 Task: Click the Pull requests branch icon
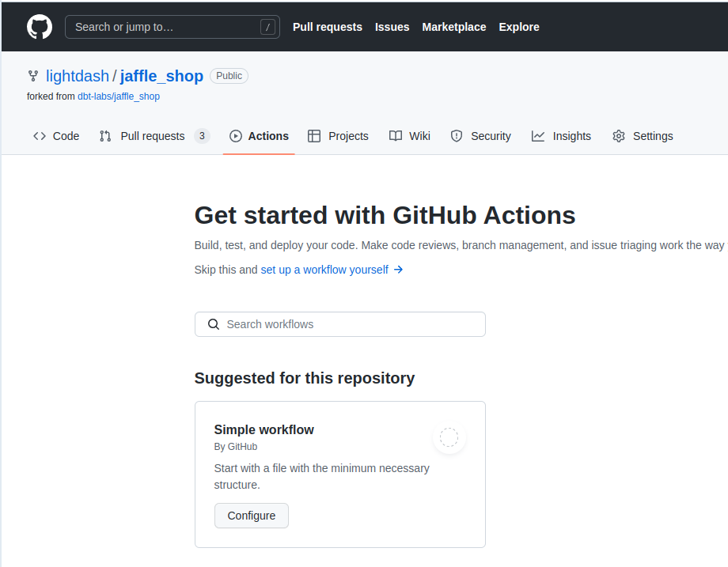tap(104, 135)
